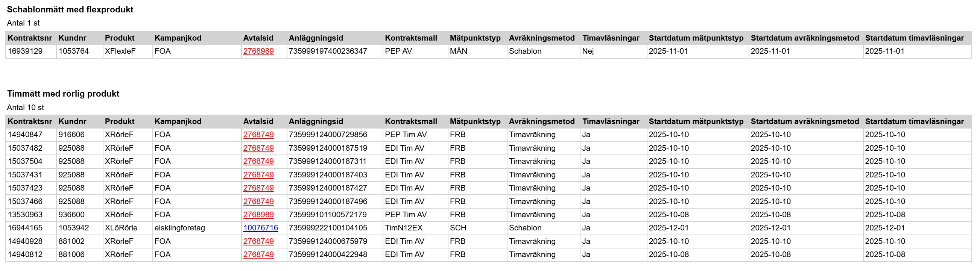980x271 pixels.
Task: Follow Avtalsid link for contract 15037504
Action: (258, 162)
